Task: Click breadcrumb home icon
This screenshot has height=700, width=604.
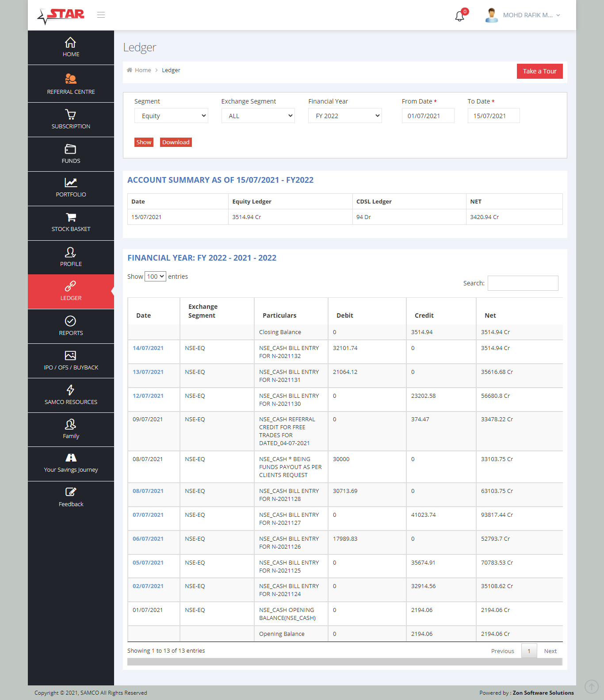Action: click(130, 70)
